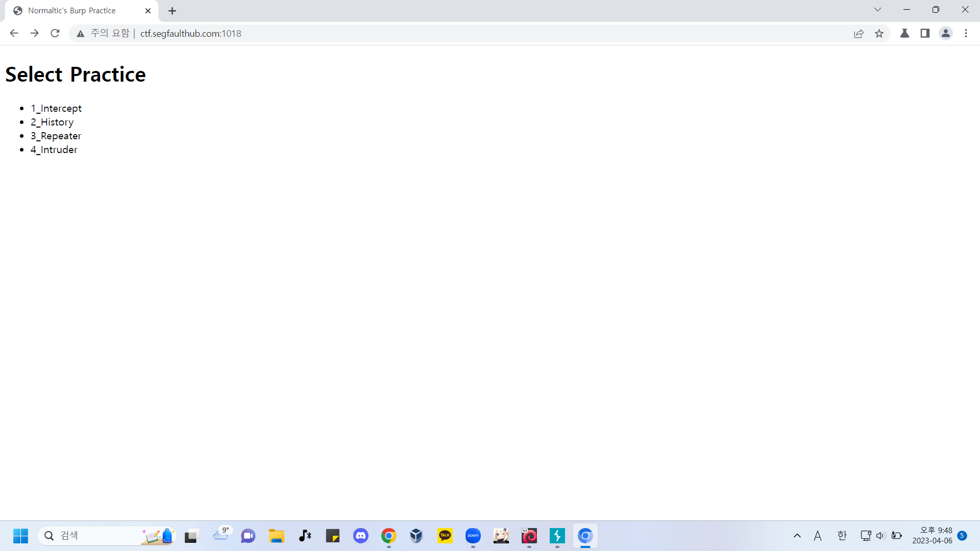
Task: Go back to previous page
Action: (14, 33)
